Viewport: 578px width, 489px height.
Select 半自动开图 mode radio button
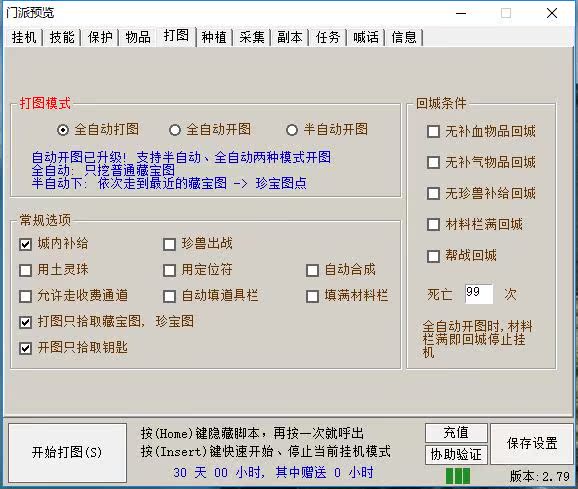click(x=292, y=130)
